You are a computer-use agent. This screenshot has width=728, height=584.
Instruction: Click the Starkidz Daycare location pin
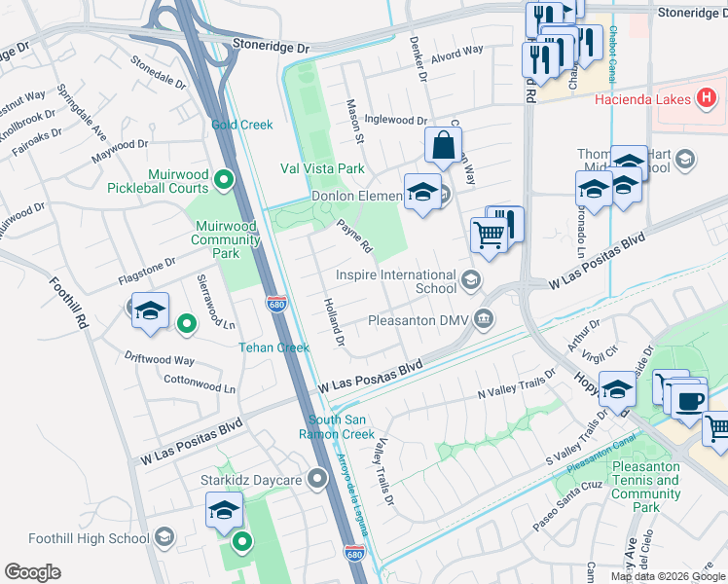(318, 479)
